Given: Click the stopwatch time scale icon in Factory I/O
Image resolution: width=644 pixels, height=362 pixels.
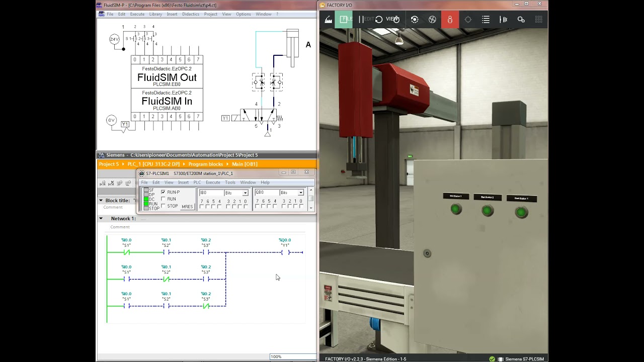Looking at the screenshot, I should click(x=396, y=20).
